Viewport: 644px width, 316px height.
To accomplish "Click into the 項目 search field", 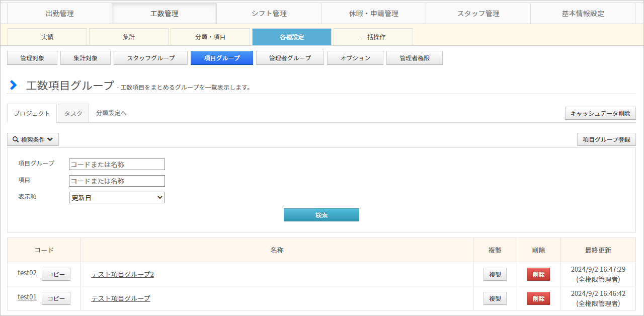I will pyautogui.click(x=117, y=181).
